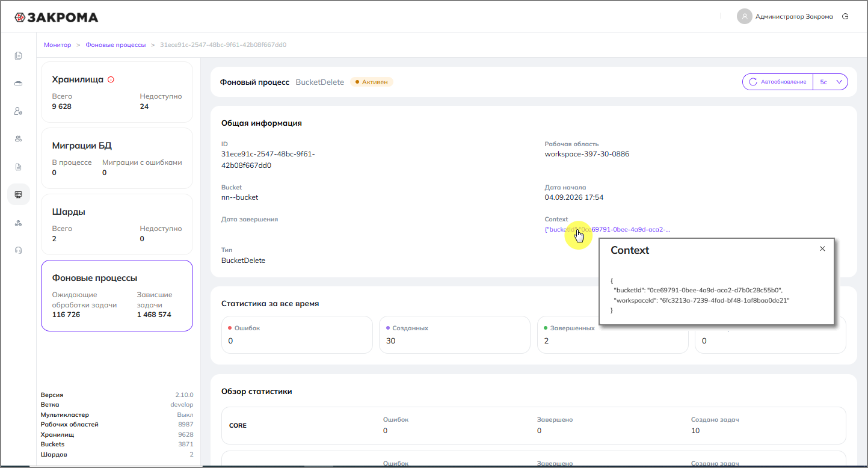Go to Монитор breadcrumb link
The width and height of the screenshot is (868, 468).
(x=57, y=45)
